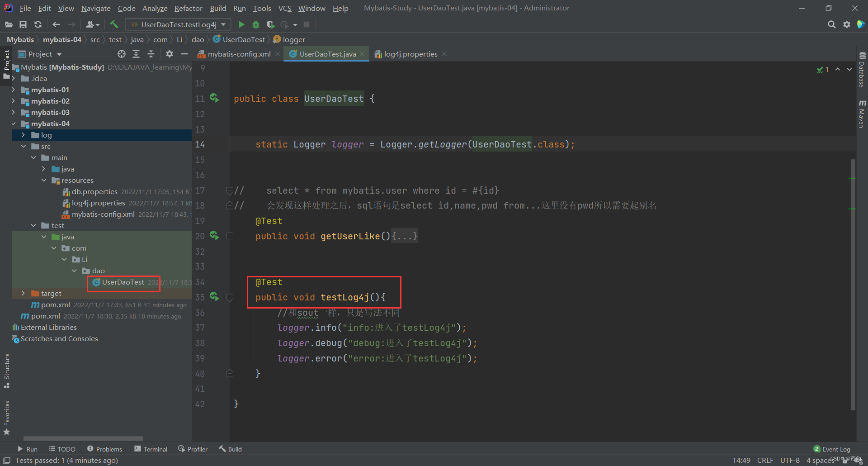Screen dimensions: 868x466
Task: Click the Run green play toolbar icon
Action: point(241,24)
